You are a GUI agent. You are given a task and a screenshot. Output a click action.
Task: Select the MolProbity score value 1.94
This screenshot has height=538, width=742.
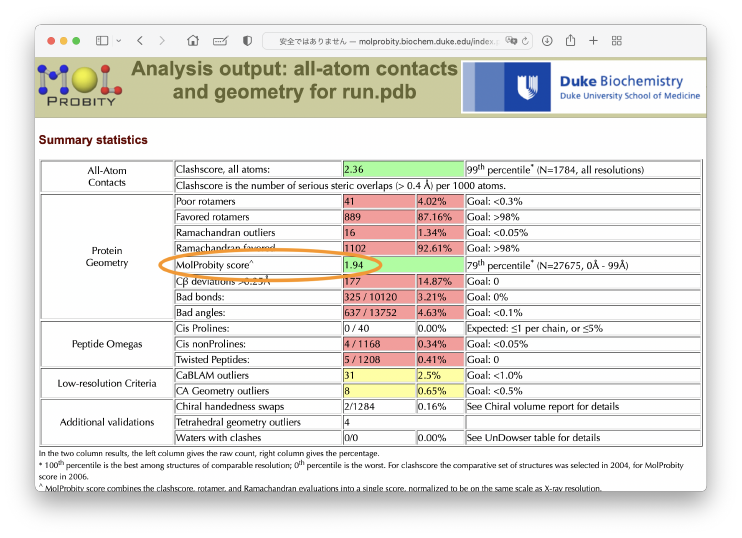[353, 265]
